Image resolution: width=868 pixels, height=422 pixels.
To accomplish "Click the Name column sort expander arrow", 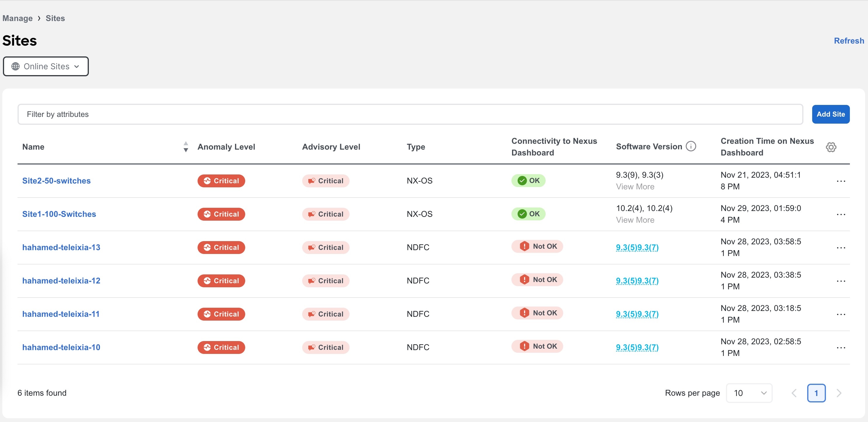I will pos(186,147).
